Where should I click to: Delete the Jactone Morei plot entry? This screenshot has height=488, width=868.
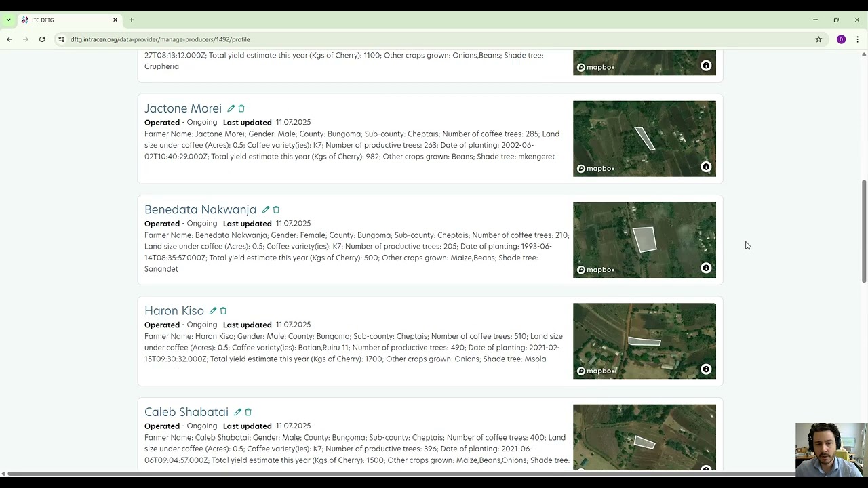tap(241, 108)
